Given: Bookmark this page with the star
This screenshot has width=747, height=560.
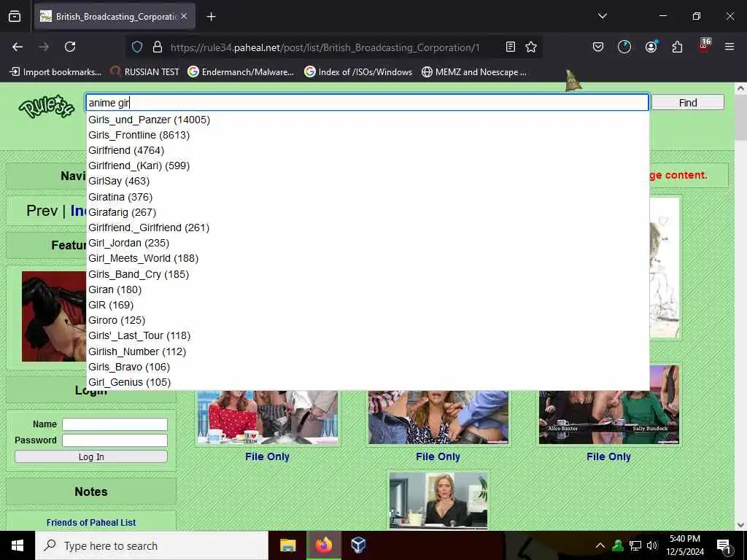Looking at the screenshot, I should [x=531, y=47].
